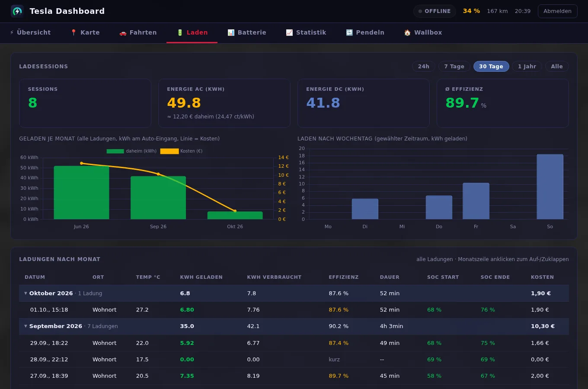588x389 pixels.
Task: Open the Statistik tab
Action: click(306, 32)
